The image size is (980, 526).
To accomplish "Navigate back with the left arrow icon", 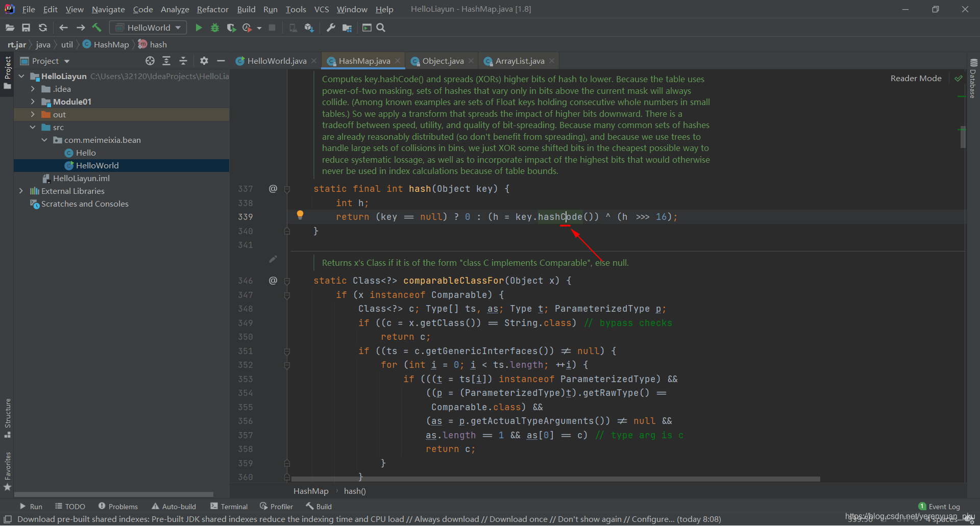I will click(x=63, y=28).
